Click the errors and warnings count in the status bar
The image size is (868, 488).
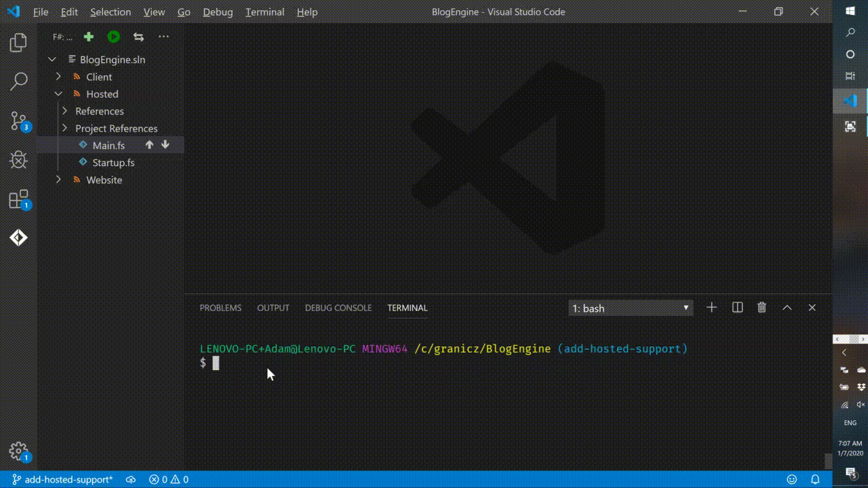[169, 479]
